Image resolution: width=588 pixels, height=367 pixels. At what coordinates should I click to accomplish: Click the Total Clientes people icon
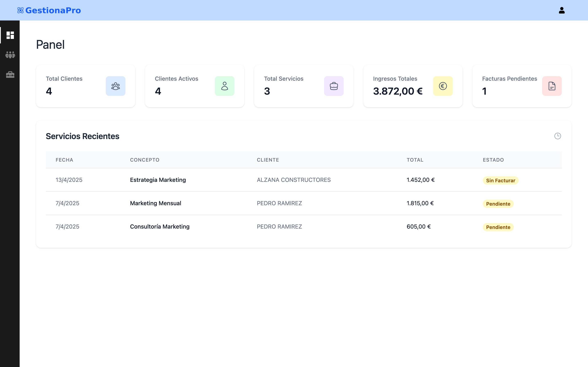(x=115, y=86)
